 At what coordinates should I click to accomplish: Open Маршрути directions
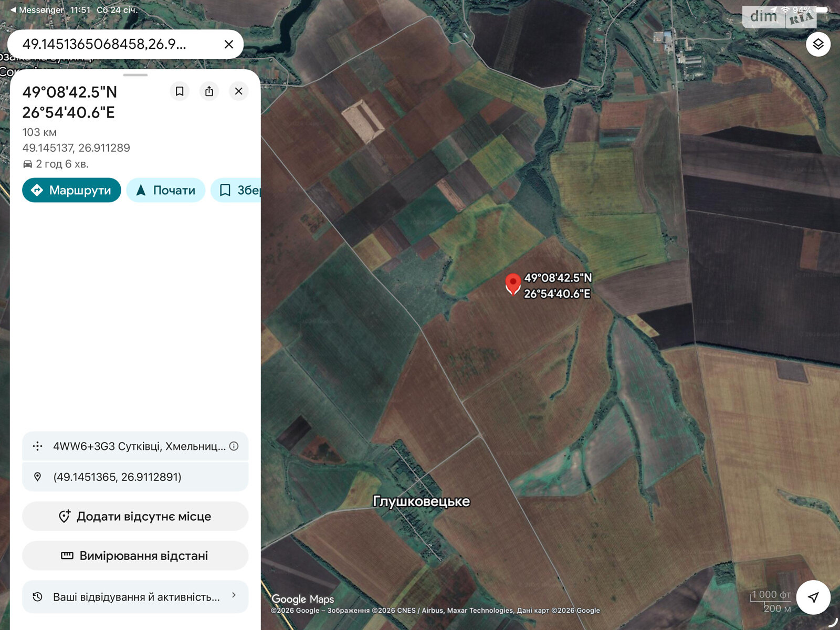coord(71,190)
